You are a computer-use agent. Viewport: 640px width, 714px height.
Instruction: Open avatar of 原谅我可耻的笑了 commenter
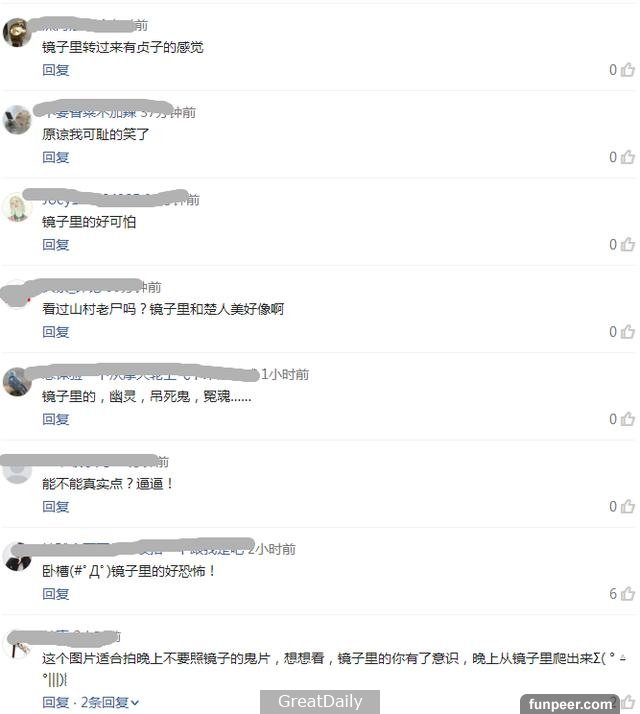tap(17, 120)
